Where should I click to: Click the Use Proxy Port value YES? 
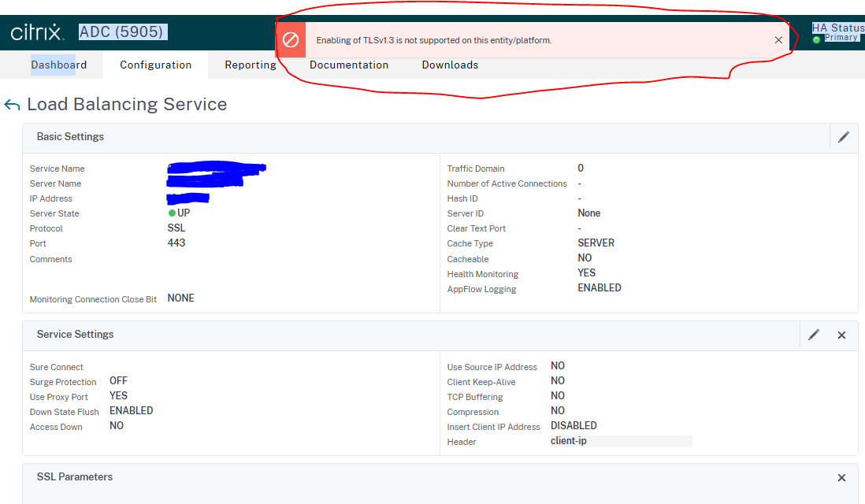[118, 396]
